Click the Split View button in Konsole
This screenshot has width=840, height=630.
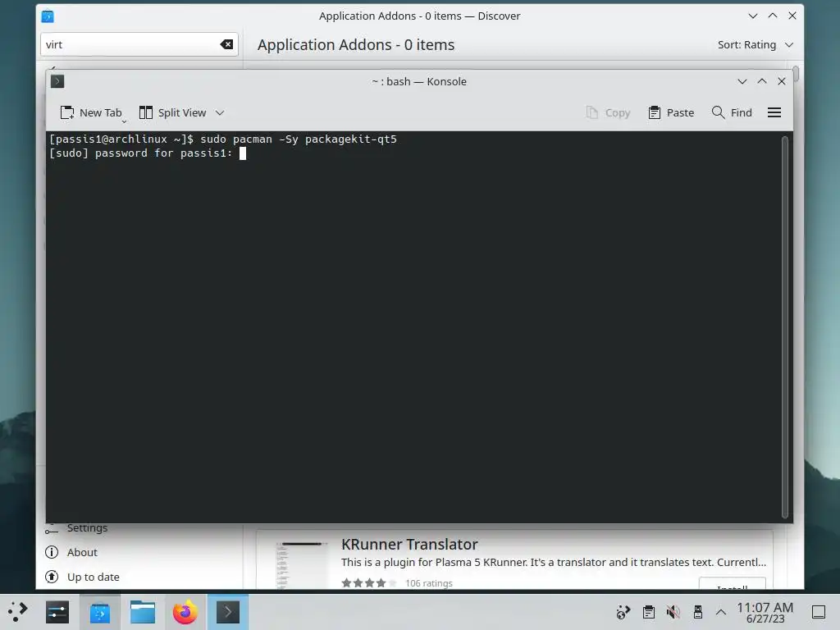pos(172,112)
